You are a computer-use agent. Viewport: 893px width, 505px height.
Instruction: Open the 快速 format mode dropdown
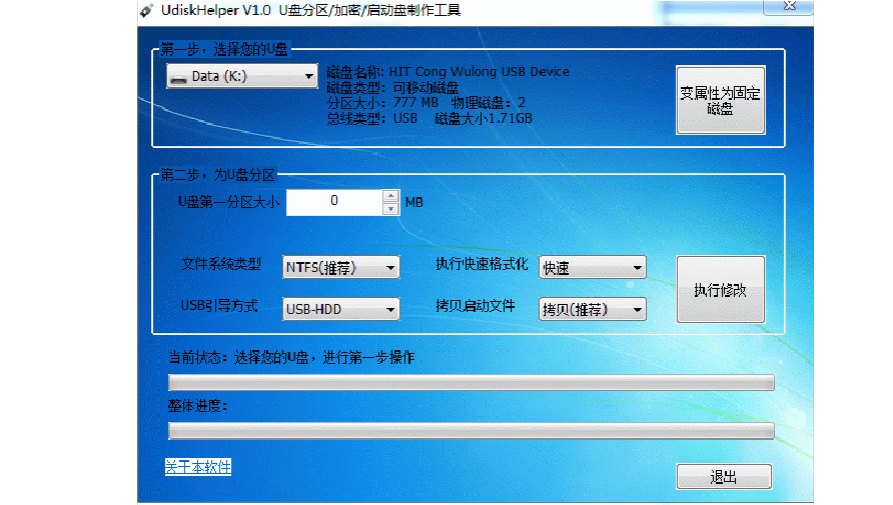click(592, 267)
